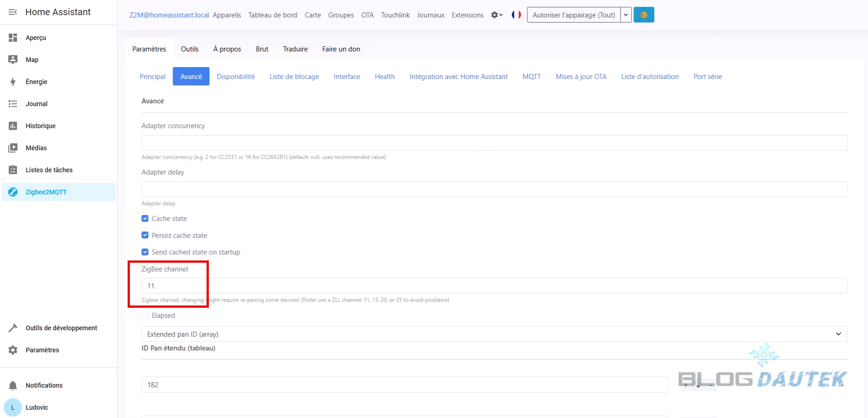Screen dimensions: 868x418
Task: Expand the Autoriser l'appairage dropdown arrow
Action: (626, 15)
